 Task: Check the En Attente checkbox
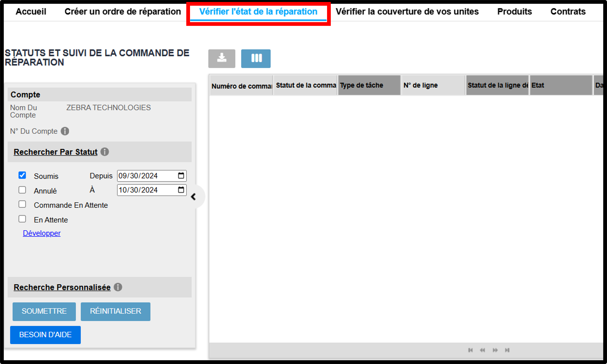[x=22, y=219]
